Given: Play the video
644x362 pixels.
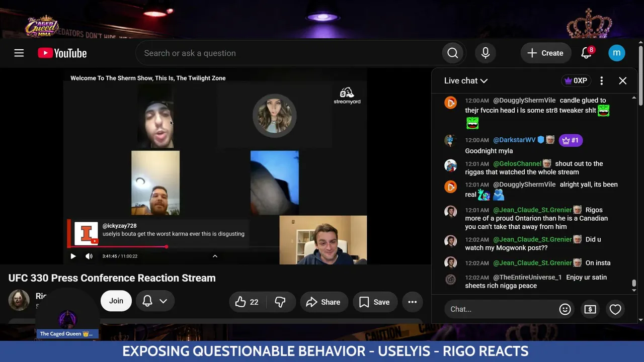Looking at the screenshot, I should 73,256.
